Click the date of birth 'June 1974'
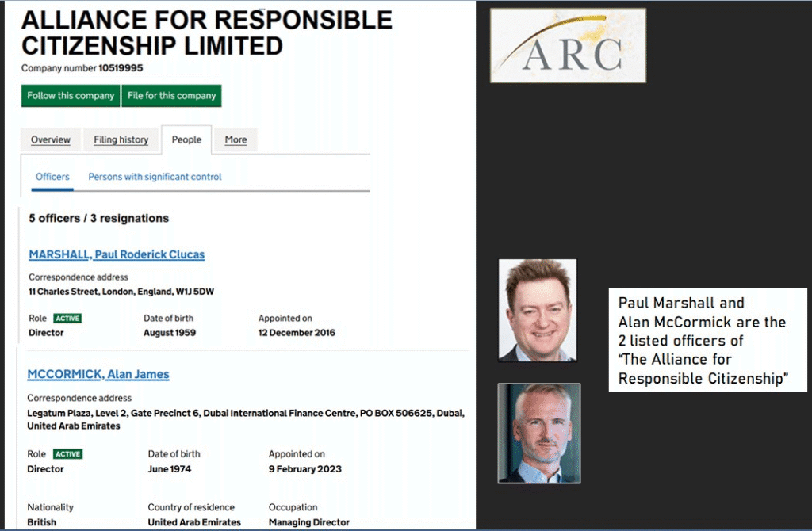The height and width of the screenshot is (531, 812). [x=170, y=469]
